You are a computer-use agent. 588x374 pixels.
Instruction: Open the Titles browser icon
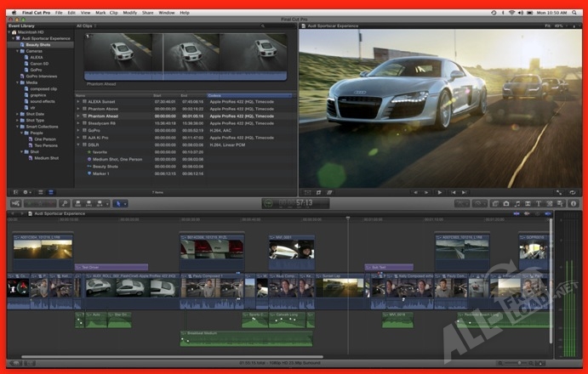coord(538,204)
